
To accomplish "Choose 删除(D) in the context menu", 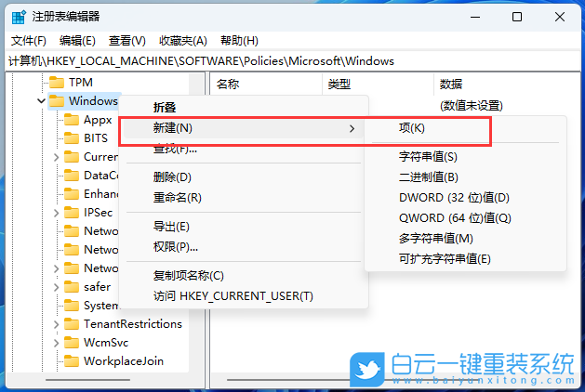I will [244, 177].
